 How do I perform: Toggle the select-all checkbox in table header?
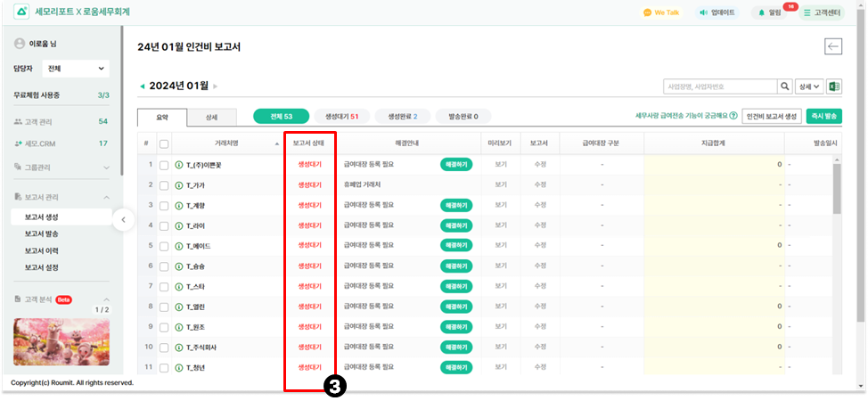[163, 143]
